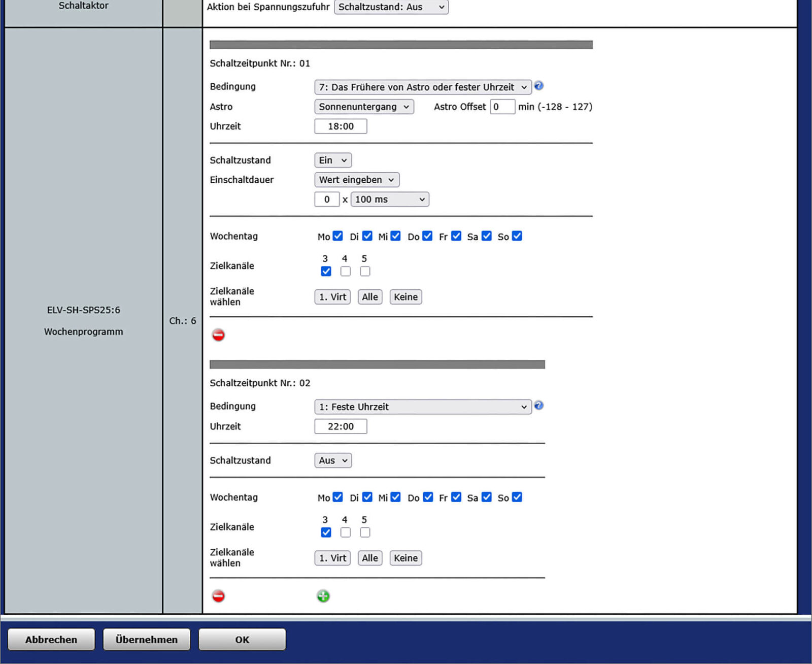Uncheck Monday in Schaltzeitpunkt 01 Wochentag

pyautogui.click(x=337, y=236)
